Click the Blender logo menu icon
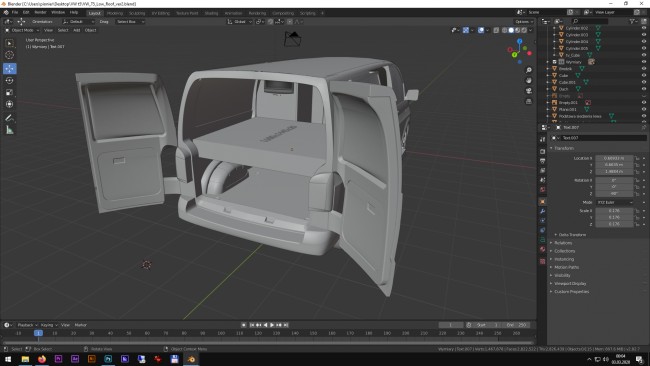 (6, 12)
